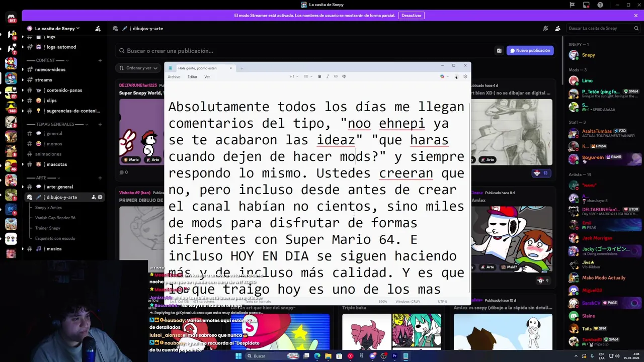Open the nuevos-videos channel

pyautogui.click(x=64, y=69)
